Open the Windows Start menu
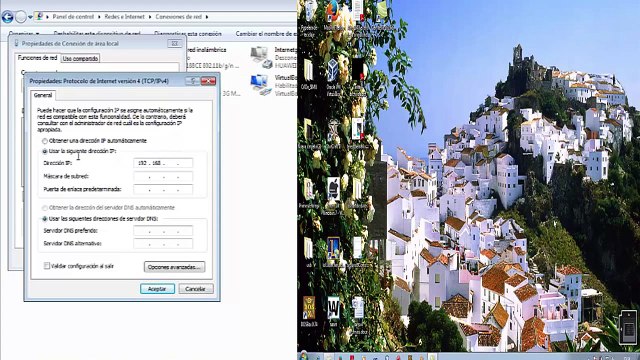640x360 pixels. pos(303,356)
